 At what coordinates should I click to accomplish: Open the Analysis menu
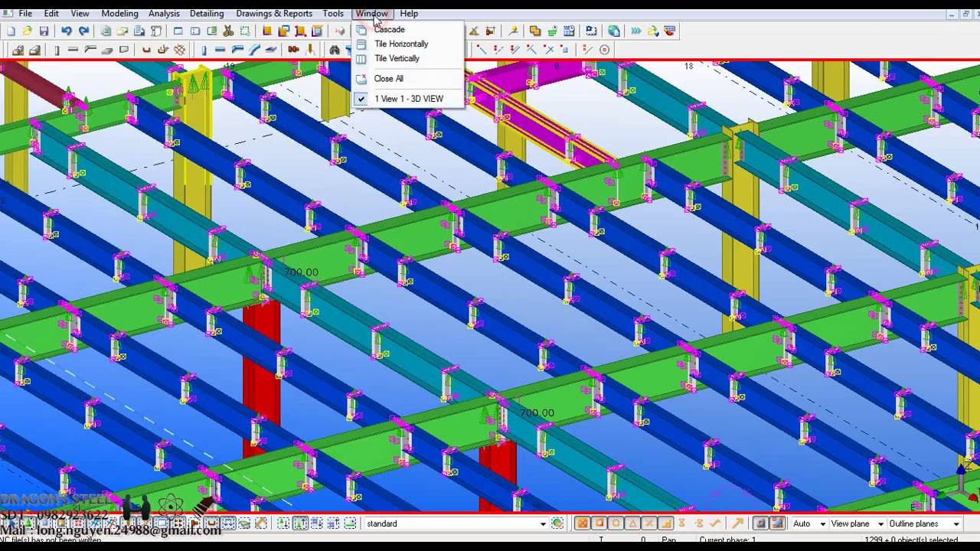point(164,13)
